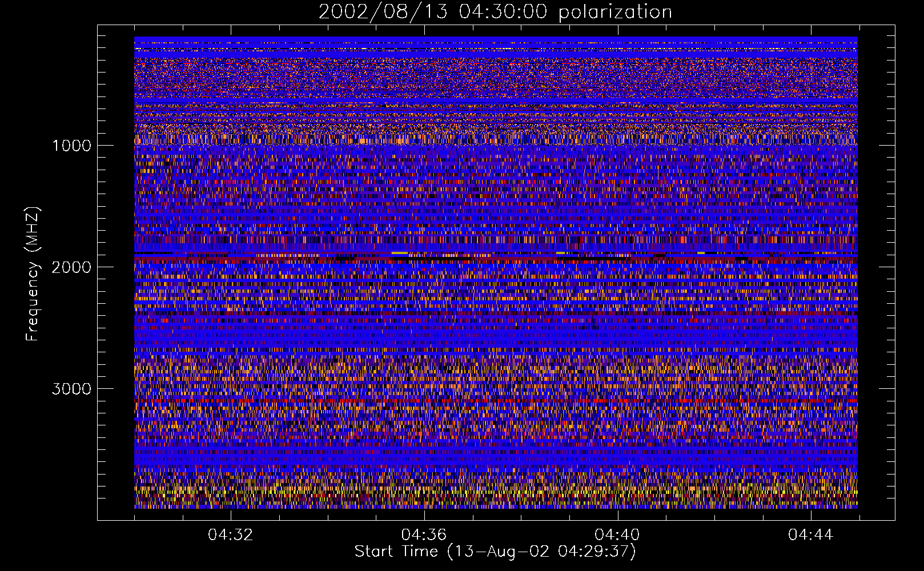Image resolution: width=924 pixels, height=571 pixels.
Task: Click the 'Frequency (MHZ)' axis label
Action: [x=33, y=274]
